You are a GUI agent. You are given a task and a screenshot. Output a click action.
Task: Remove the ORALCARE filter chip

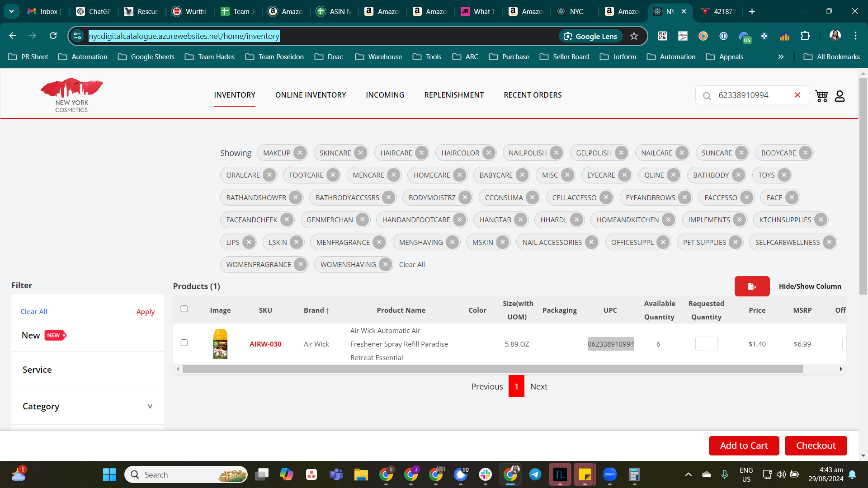(x=269, y=175)
